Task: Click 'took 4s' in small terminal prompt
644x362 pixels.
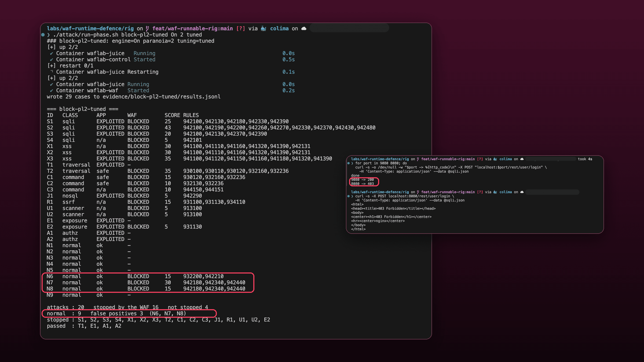Action: click(x=585, y=159)
